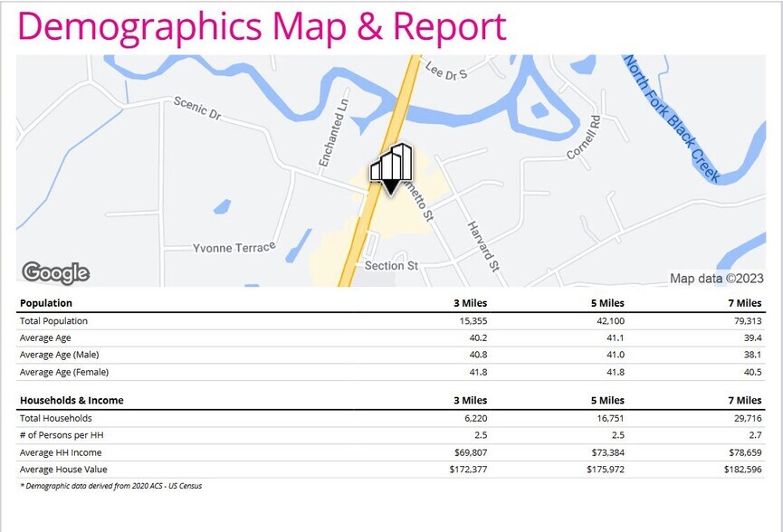Image resolution: width=783 pixels, height=532 pixels.
Task: Click the Section St label on the map
Action: [391, 265]
